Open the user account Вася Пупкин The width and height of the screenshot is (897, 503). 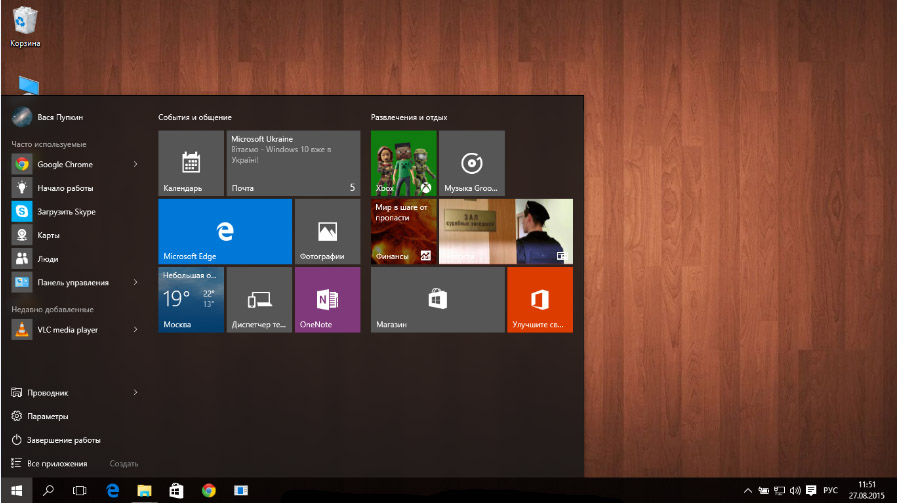[x=47, y=117]
